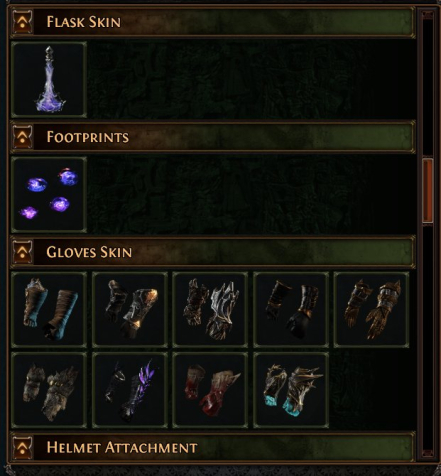Viewport: 441px width, 476px height.
Task: Click the scrollbar up arrow
Action: [x=428, y=15]
